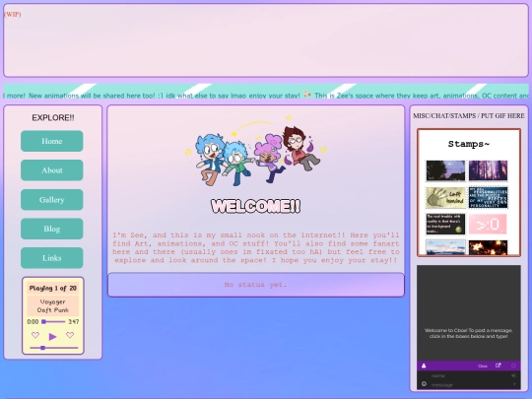Click the user profile icon in Cbox
This screenshot has width=532, height=399.
pyautogui.click(x=424, y=366)
